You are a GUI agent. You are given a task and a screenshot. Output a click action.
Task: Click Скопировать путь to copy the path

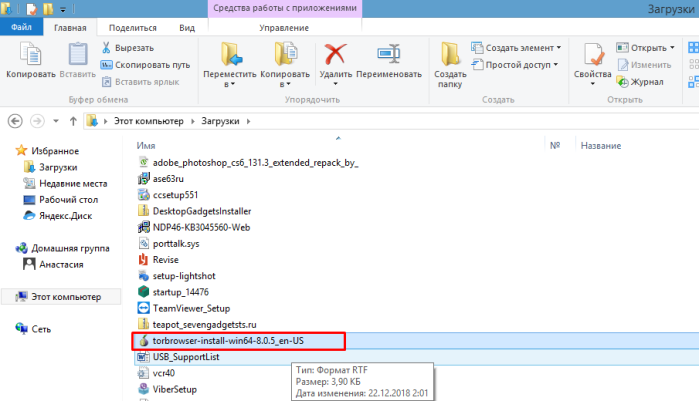click(x=145, y=65)
